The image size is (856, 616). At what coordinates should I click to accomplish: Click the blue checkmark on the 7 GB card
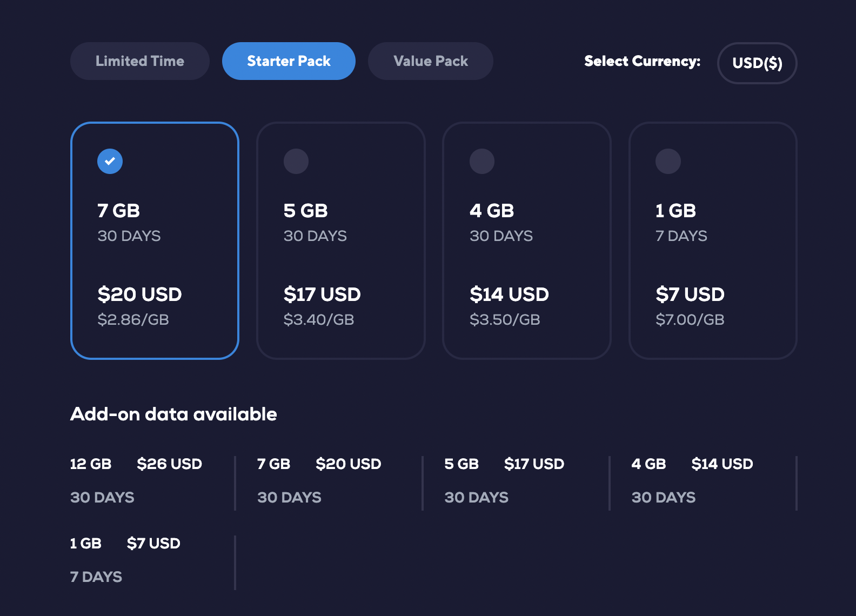[110, 160]
